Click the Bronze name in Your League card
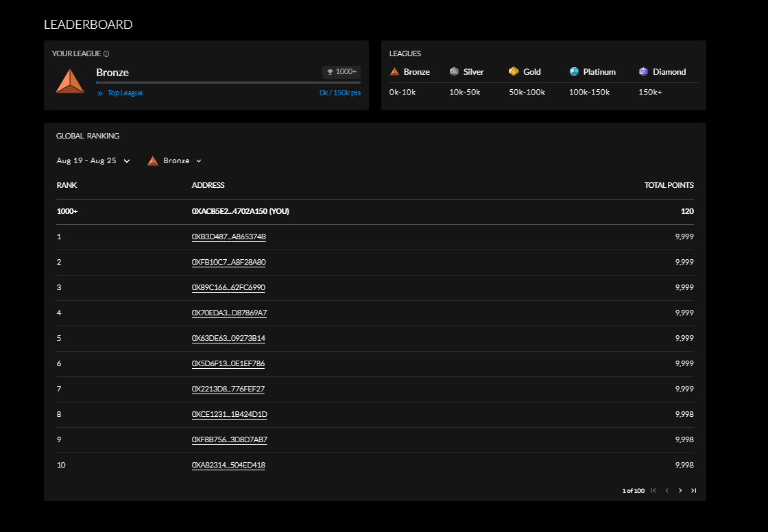Viewport: 768px width, 532px height. click(112, 73)
